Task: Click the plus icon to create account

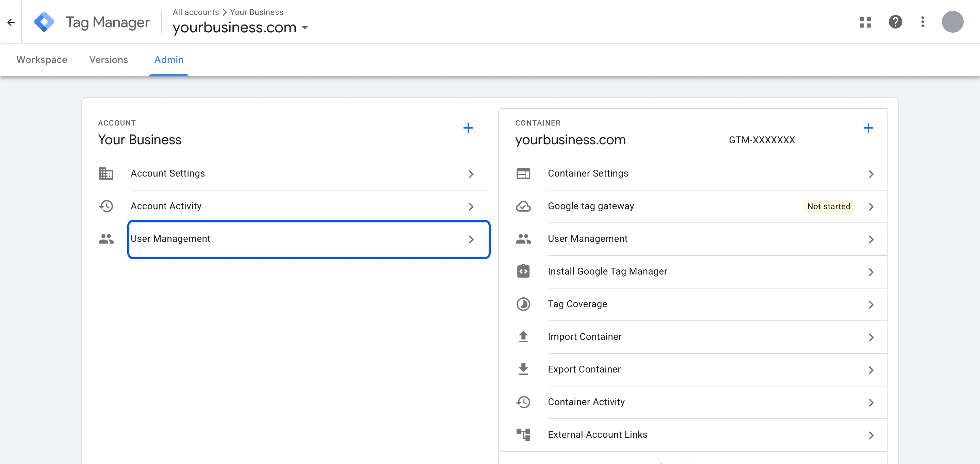Action: [468, 128]
